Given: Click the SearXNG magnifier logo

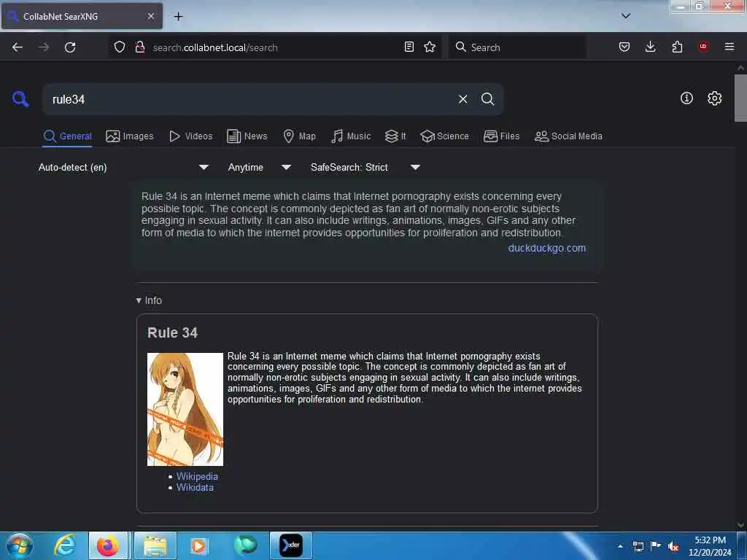Looking at the screenshot, I should pyautogui.click(x=20, y=98).
